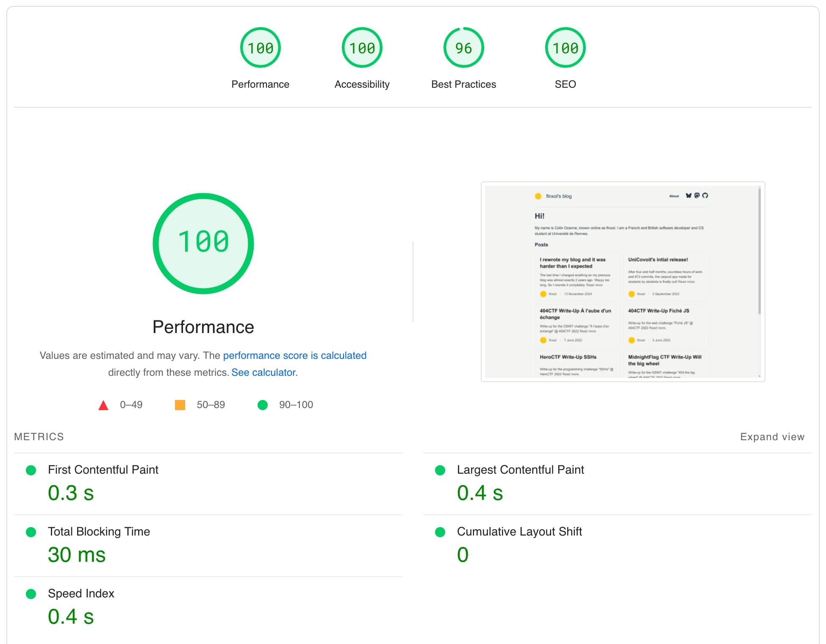
Task: Click the green dot beside Speed Index
Action: (x=31, y=594)
